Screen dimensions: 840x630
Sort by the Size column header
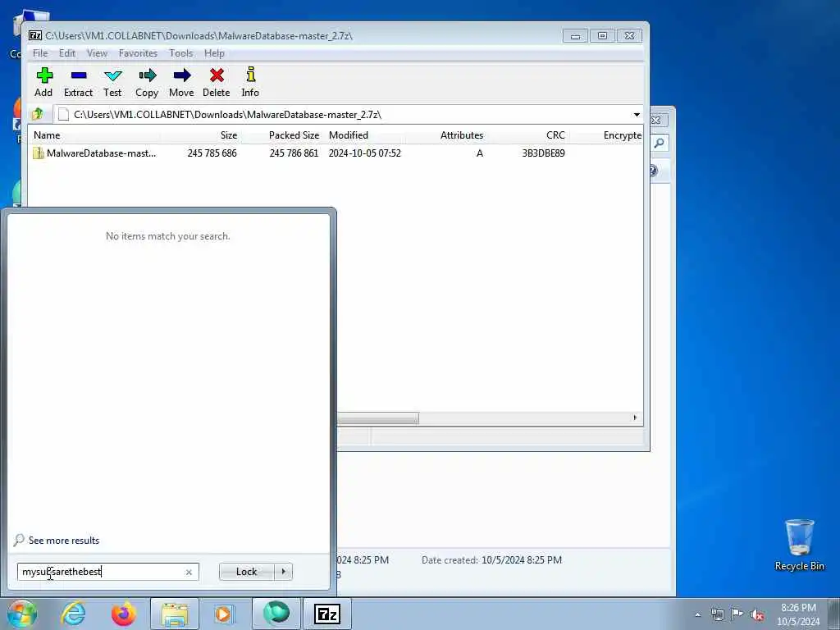tap(200, 135)
